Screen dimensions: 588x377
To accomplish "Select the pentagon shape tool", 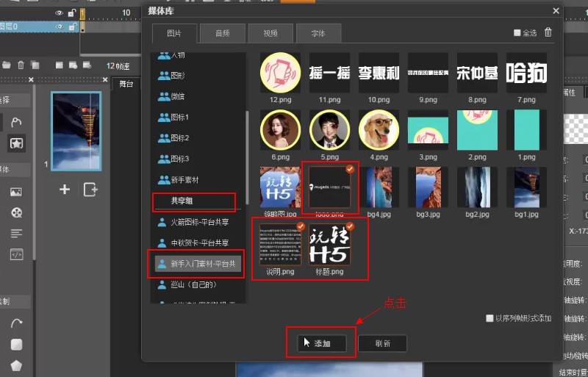I will pos(16,365).
